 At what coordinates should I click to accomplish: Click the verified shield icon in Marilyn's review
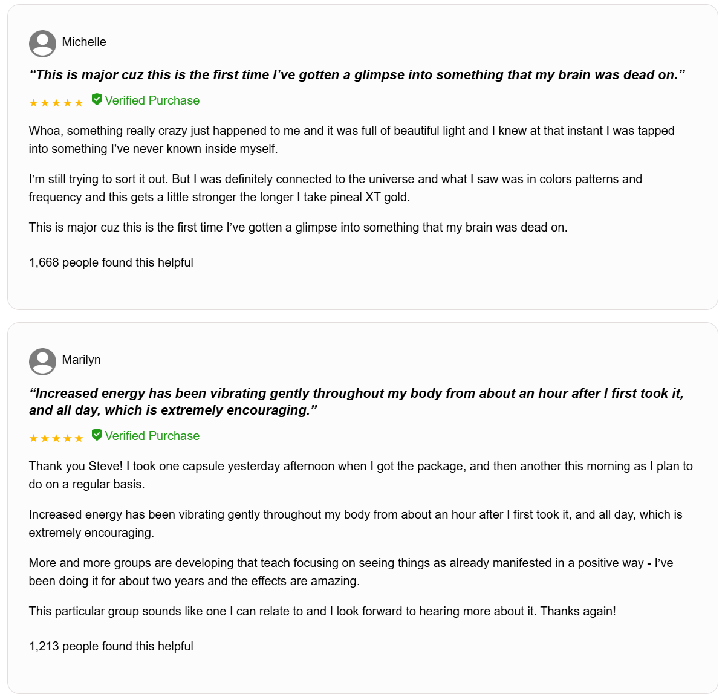(x=97, y=435)
